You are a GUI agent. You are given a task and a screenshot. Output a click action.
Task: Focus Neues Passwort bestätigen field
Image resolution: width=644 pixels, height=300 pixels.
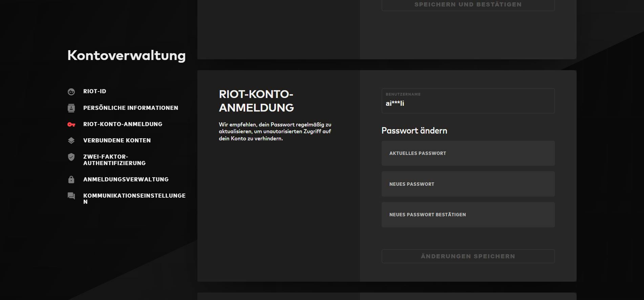tap(468, 215)
